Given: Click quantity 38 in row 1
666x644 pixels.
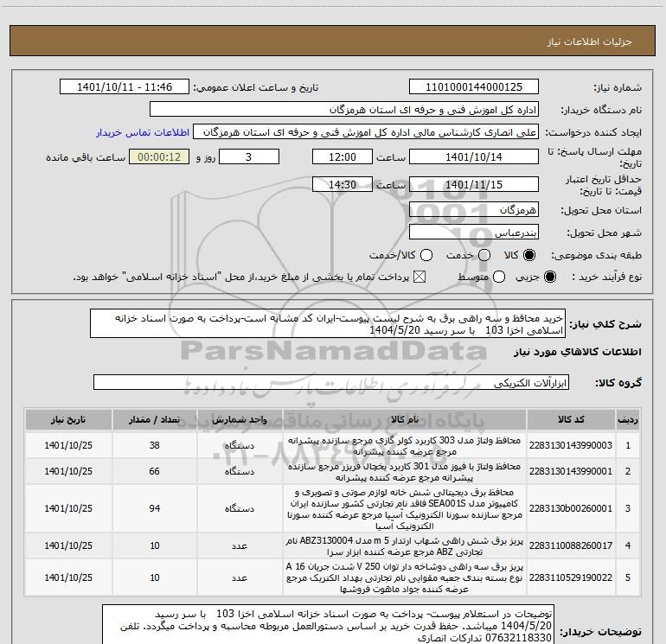Looking at the screenshot, I should click(x=154, y=445).
